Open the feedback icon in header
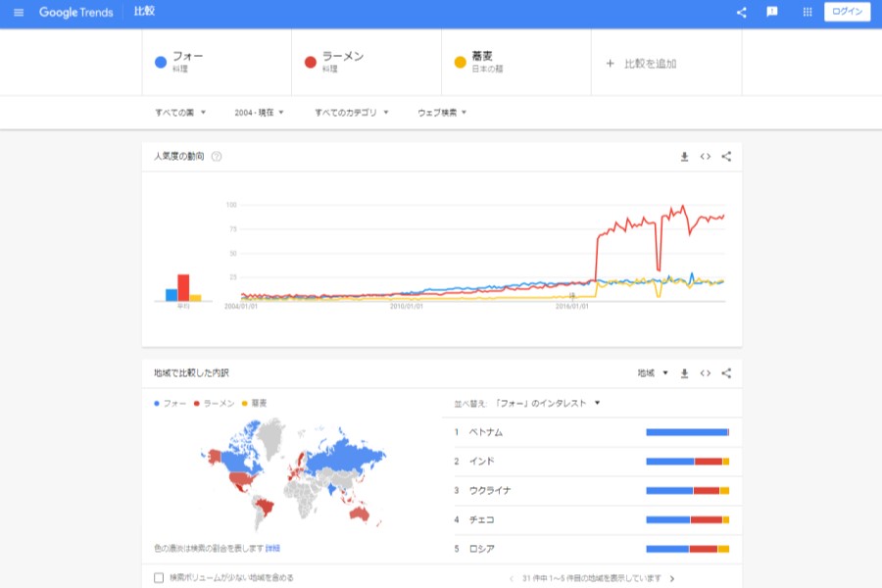The image size is (882, 588). point(772,12)
